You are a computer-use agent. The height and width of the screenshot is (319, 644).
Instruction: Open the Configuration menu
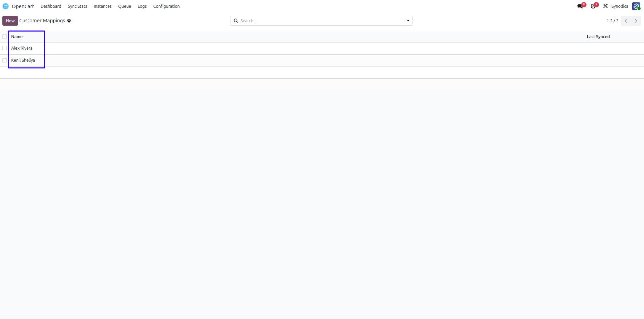coord(166,6)
